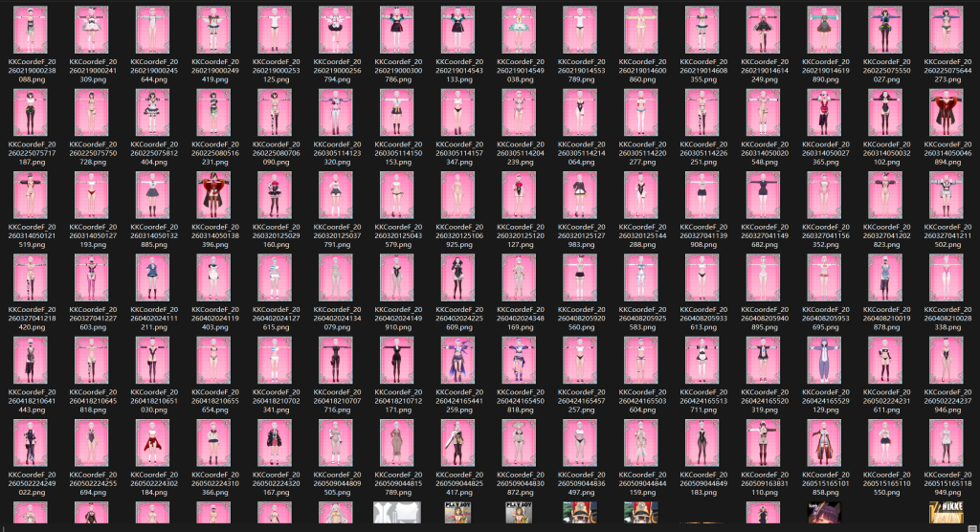The image size is (980, 532).
Task: Click label KKCoordeF_20260424165513711.png
Action: pos(702,401)
